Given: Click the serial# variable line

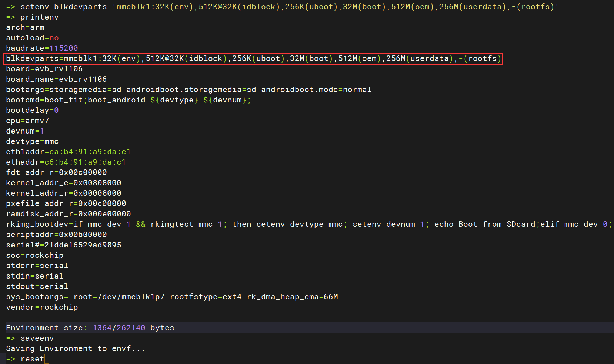Looking at the screenshot, I should click(x=64, y=245).
